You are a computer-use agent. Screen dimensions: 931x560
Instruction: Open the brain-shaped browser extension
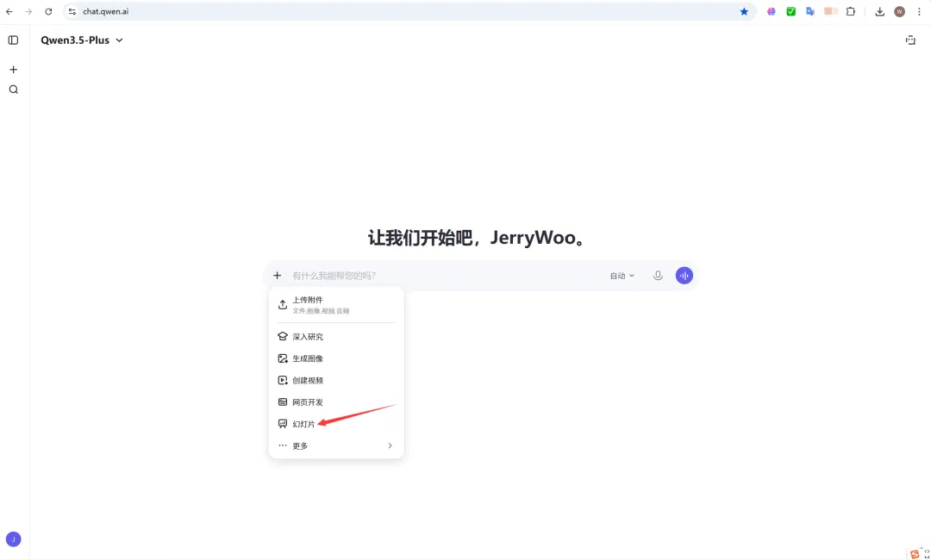(x=772, y=11)
